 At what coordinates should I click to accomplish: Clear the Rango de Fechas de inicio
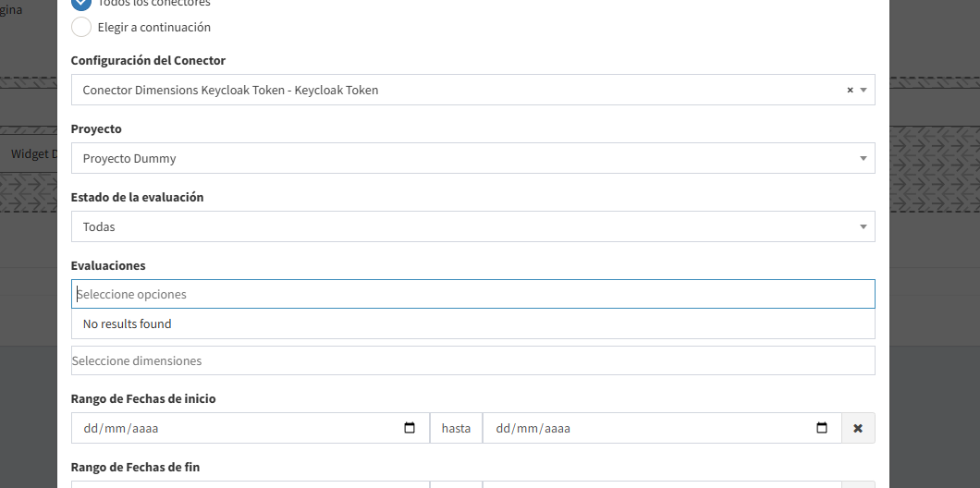coord(858,428)
